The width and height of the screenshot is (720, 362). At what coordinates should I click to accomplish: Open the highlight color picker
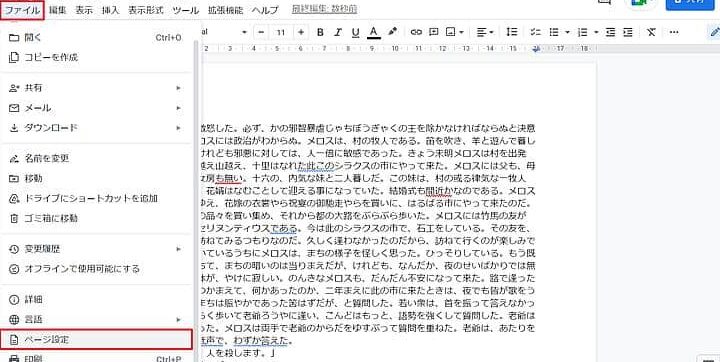pos(392,32)
